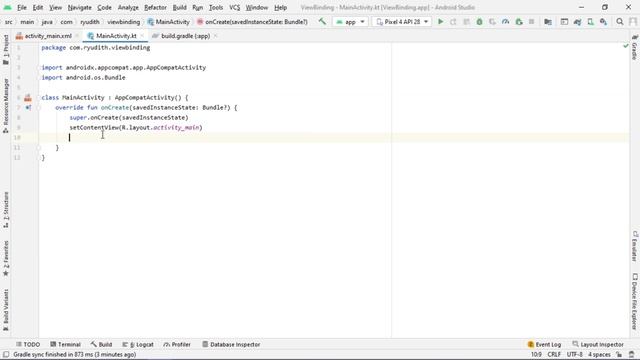This screenshot has height=360, width=640.
Task: Open the Device File Explorer tool window
Action: pyautogui.click(x=635, y=302)
